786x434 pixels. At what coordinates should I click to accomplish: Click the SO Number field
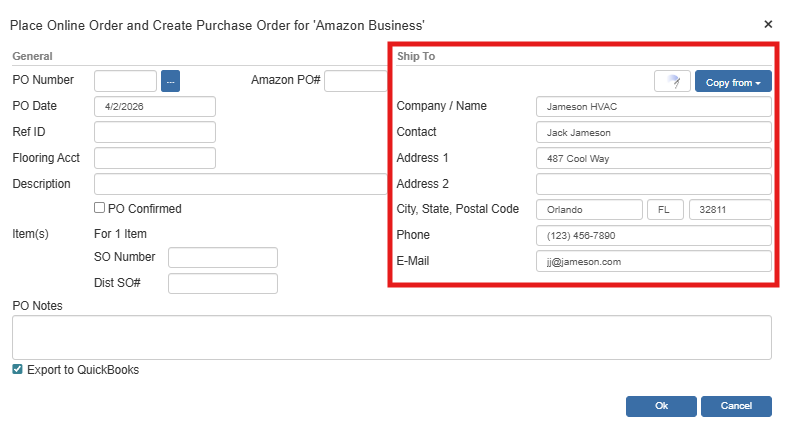[x=222, y=258]
